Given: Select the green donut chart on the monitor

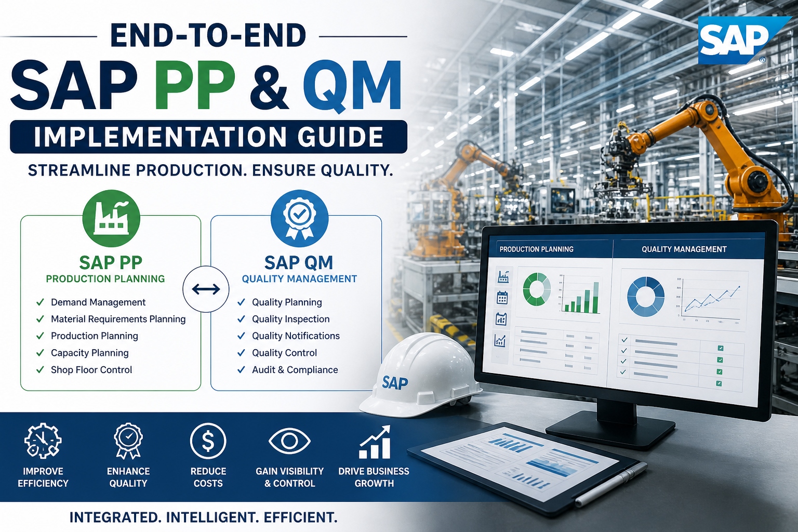Looking at the screenshot, I should [x=537, y=289].
